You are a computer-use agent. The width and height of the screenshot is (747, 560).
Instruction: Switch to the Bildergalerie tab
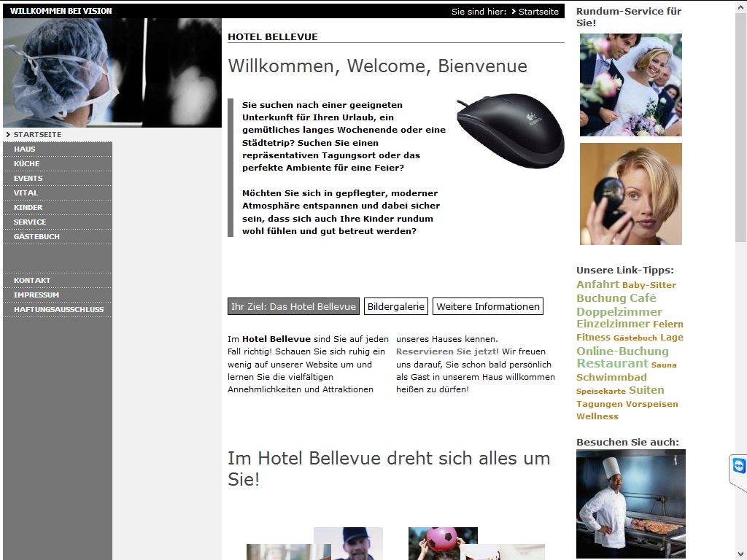396,307
